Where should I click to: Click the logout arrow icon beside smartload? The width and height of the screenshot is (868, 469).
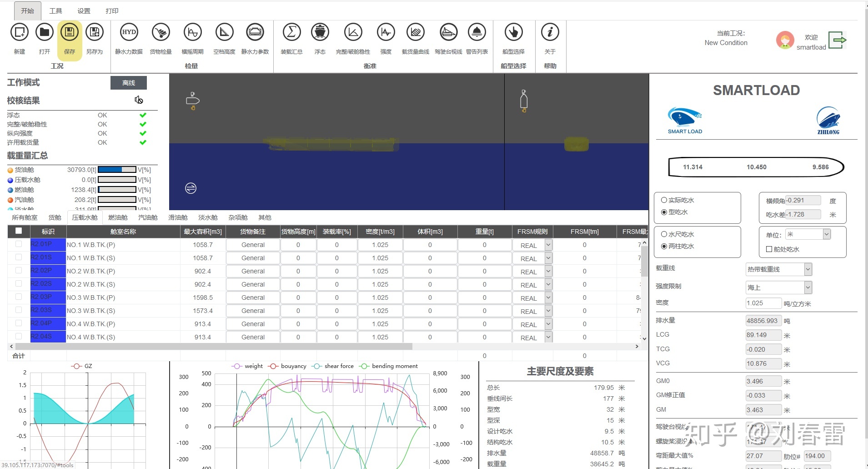click(837, 40)
